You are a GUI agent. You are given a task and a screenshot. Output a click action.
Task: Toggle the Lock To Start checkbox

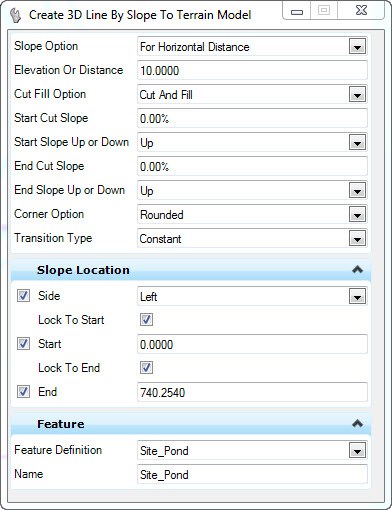(x=146, y=320)
